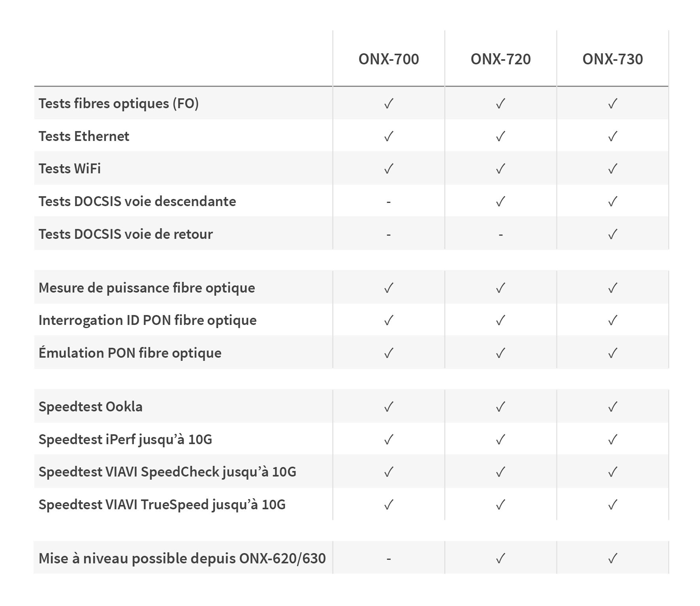The height and width of the screenshot is (606, 700).
Task: Click ONX-700 checkmark for VIAVI TrueSpeed
Action: click(389, 505)
